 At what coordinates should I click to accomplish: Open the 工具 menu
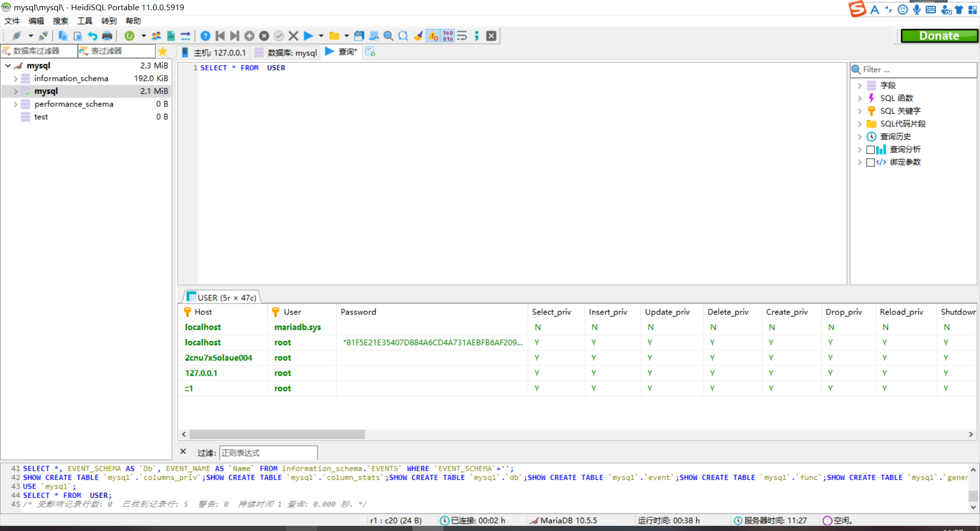click(85, 21)
